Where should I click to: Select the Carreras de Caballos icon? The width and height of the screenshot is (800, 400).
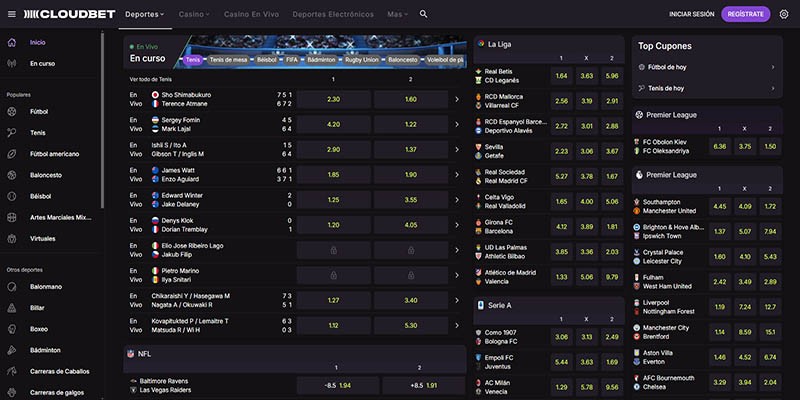[x=12, y=371]
